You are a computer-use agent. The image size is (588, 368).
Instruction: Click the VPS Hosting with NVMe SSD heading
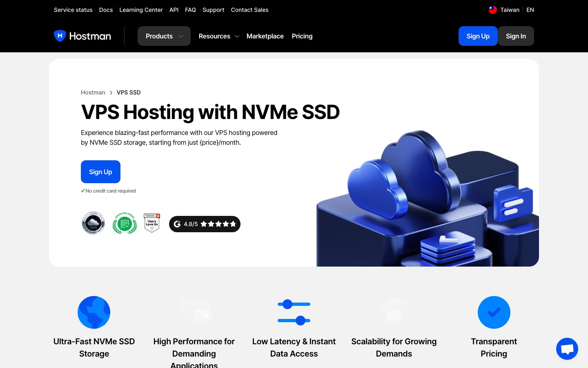pyautogui.click(x=210, y=112)
